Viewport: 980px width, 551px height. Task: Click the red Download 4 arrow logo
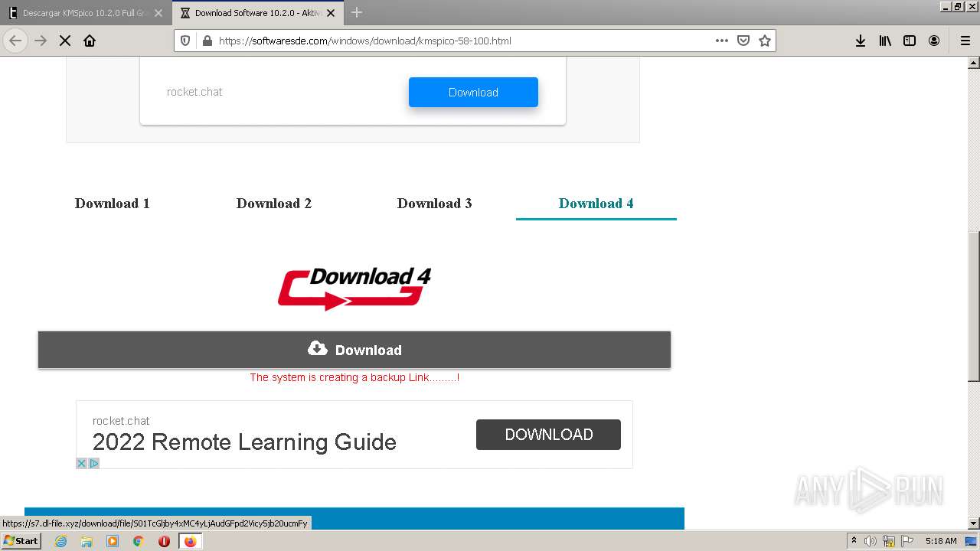tap(354, 289)
